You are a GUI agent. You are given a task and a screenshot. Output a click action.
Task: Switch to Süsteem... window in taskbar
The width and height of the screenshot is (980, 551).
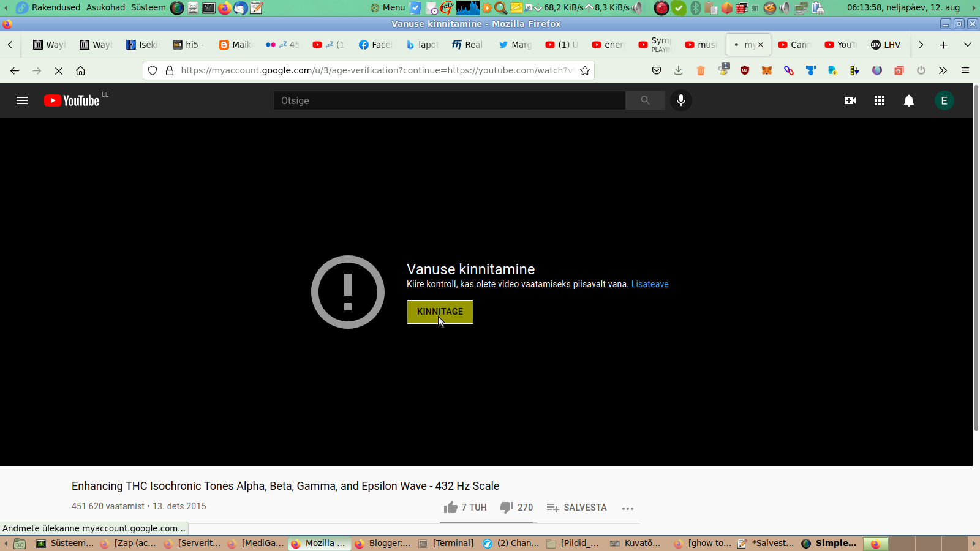coord(66,543)
